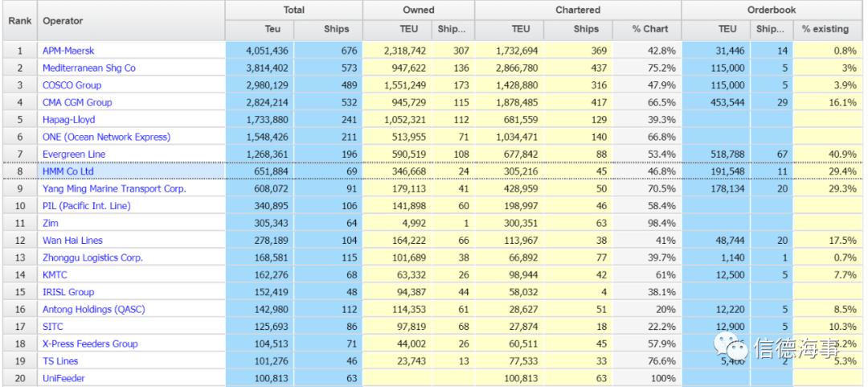Open the HMM Co Ltd link
Screen dimensions: 868x387
coord(68,171)
